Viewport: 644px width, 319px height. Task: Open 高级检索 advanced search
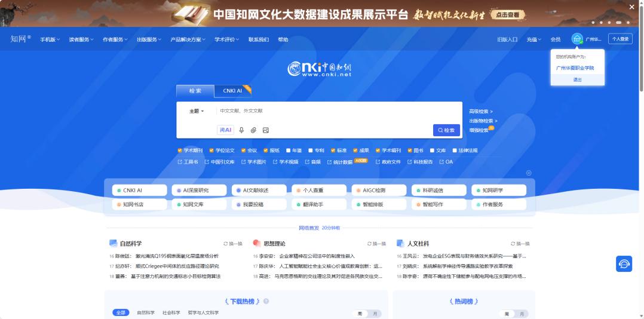coord(481,111)
